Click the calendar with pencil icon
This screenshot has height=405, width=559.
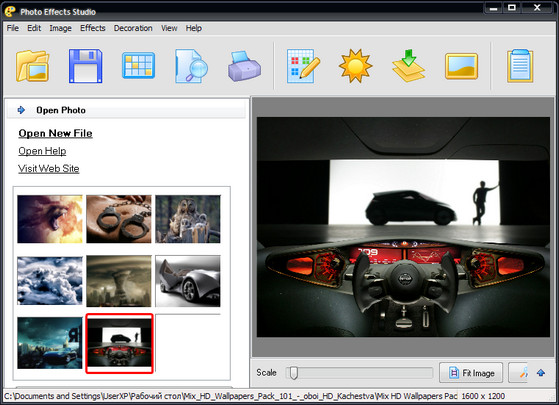point(303,66)
